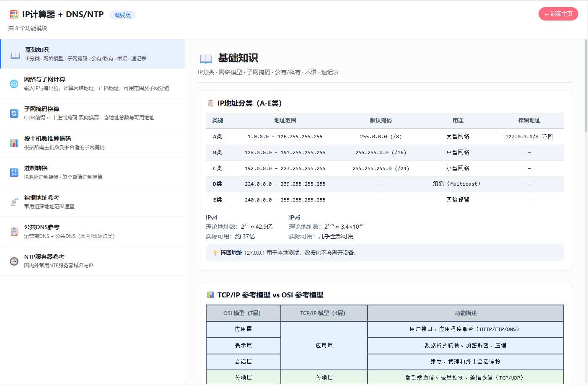
Task: Click the lightbulb icon in 环回地址 tip
Action: point(215,253)
